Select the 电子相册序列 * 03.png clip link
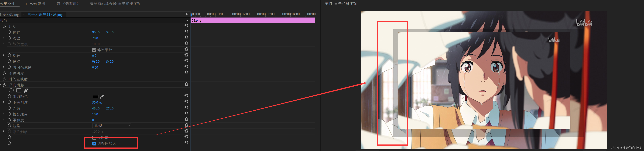The width and height of the screenshot is (644, 151). coord(45,15)
